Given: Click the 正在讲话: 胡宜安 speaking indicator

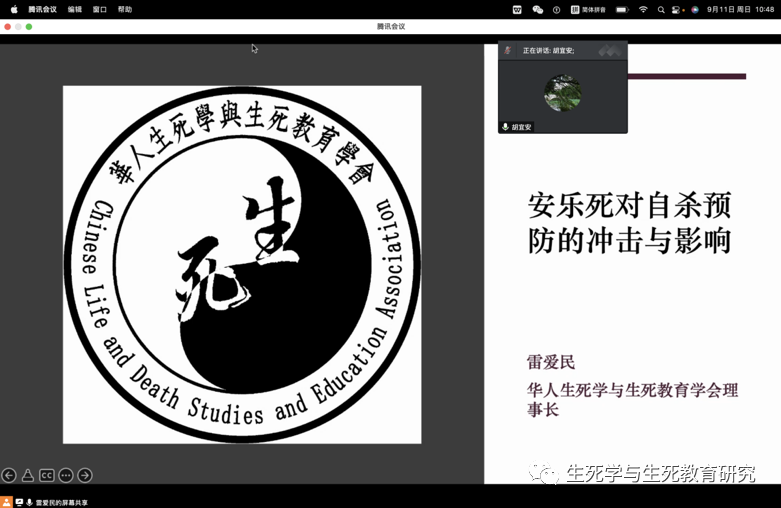Looking at the screenshot, I should 548,51.
